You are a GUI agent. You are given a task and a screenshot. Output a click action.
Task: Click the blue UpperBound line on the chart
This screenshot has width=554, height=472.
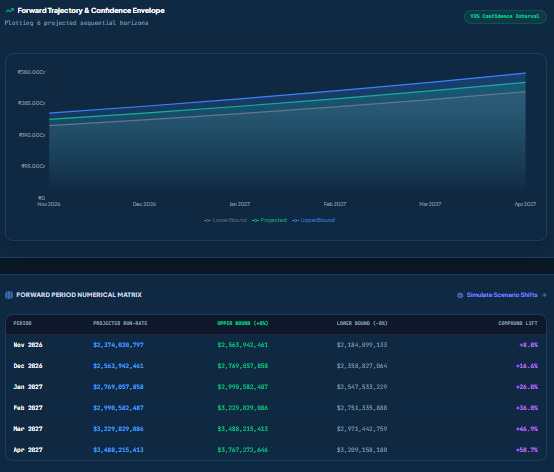point(287,95)
